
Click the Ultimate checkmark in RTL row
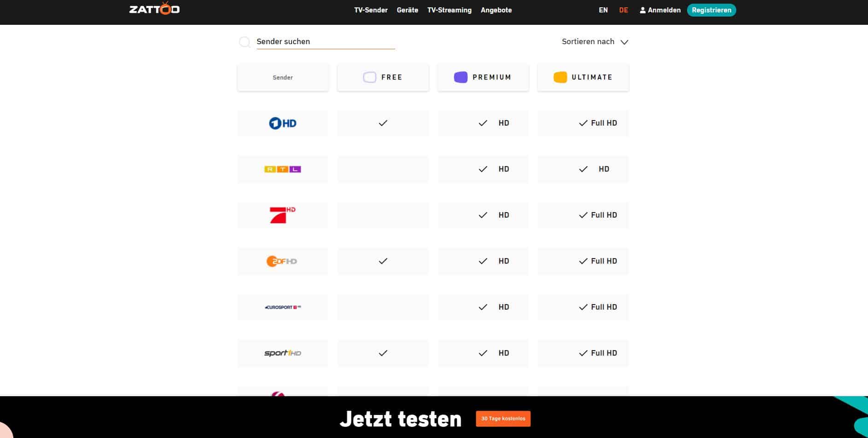(583, 169)
